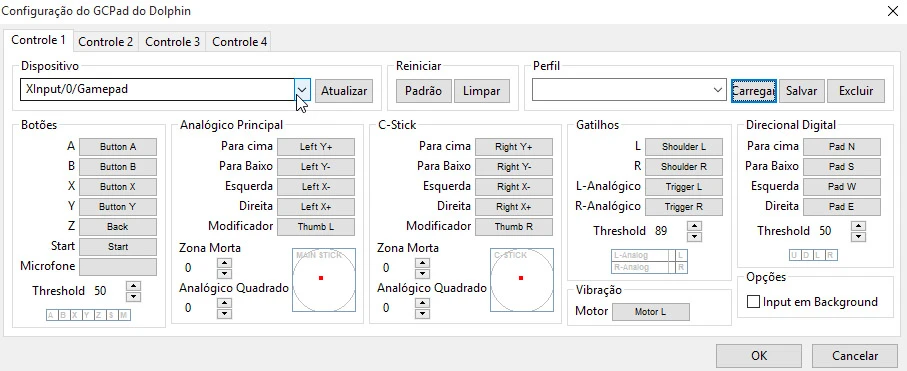Enable the Input em Background checkbox
The width and height of the screenshot is (907, 371).
[753, 302]
